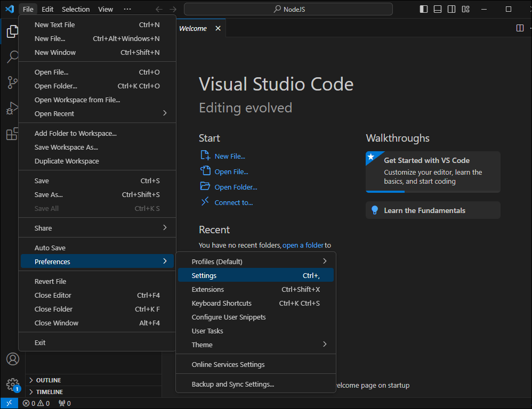The image size is (532, 409).
Task: Click the Manage gear icon
Action: coord(13,385)
